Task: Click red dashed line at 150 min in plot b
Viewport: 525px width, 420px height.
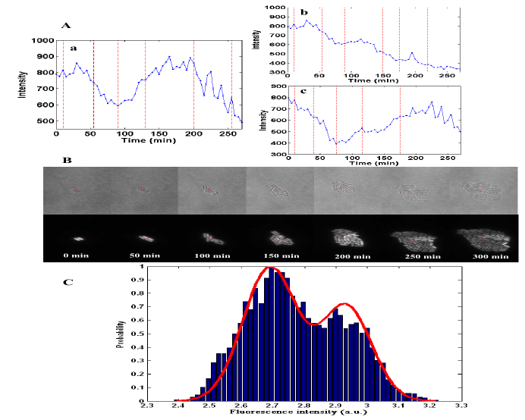Action: (382, 40)
